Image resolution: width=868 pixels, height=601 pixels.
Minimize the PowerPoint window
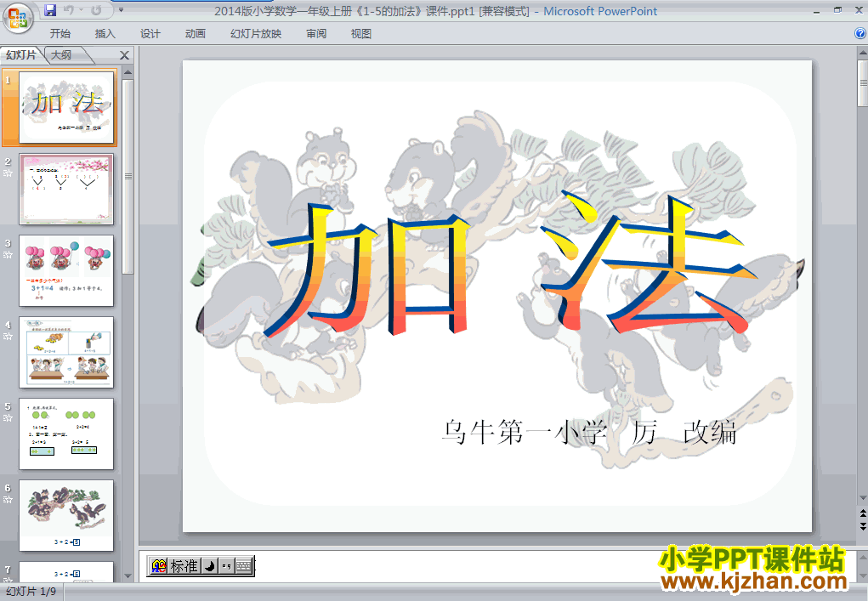tap(816, 10)
